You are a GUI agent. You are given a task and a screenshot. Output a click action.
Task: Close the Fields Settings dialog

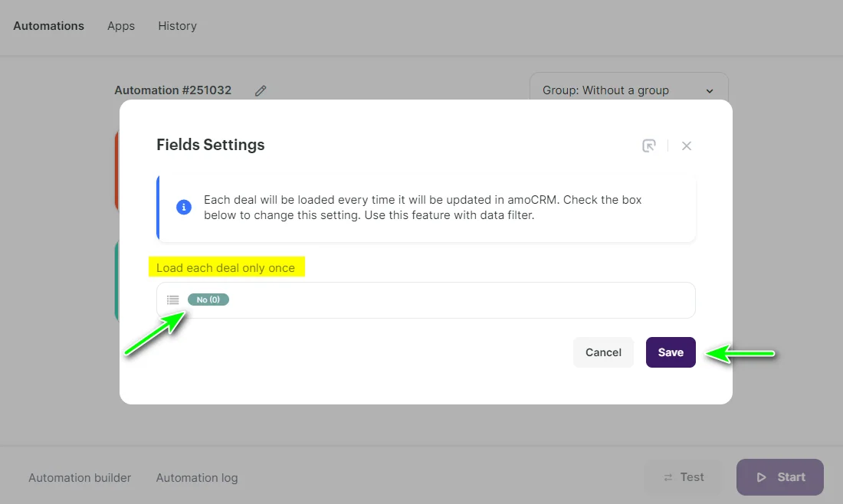[x=687, y=146]
